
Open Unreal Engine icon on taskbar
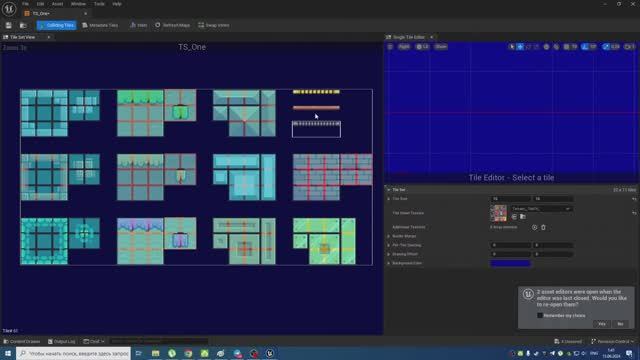pyautogui.click(x=270, y=353)
